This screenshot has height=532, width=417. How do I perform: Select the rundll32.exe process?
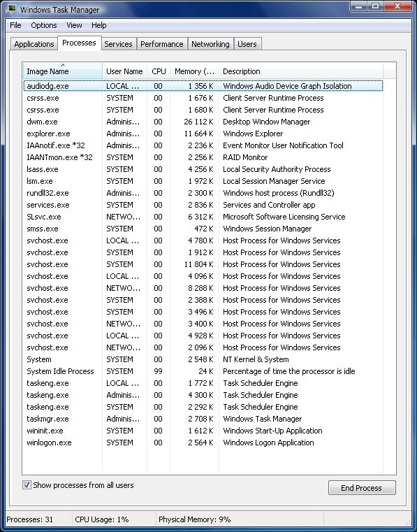tap(203, 193)
